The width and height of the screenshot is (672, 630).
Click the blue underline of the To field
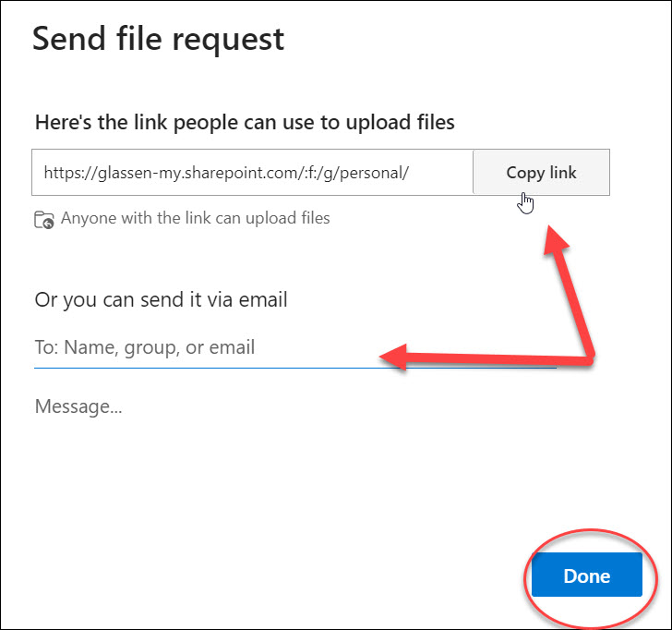295,368
